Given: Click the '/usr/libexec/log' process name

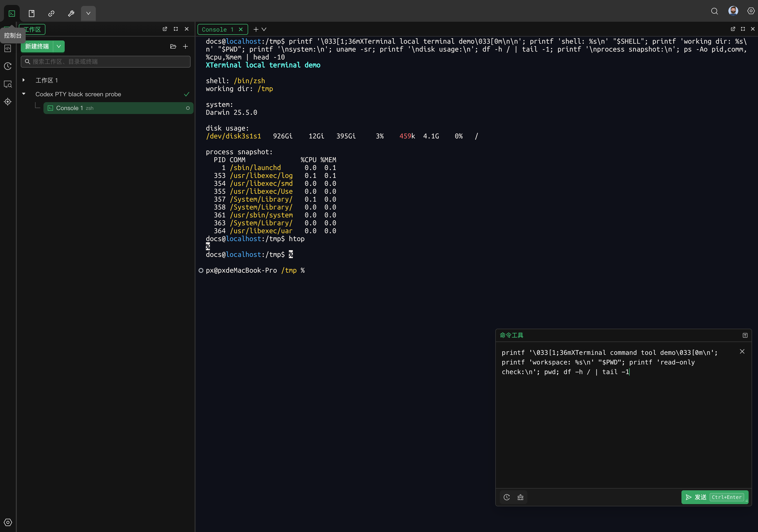Looking at the screenshot, I should click(x=261, y=176).
